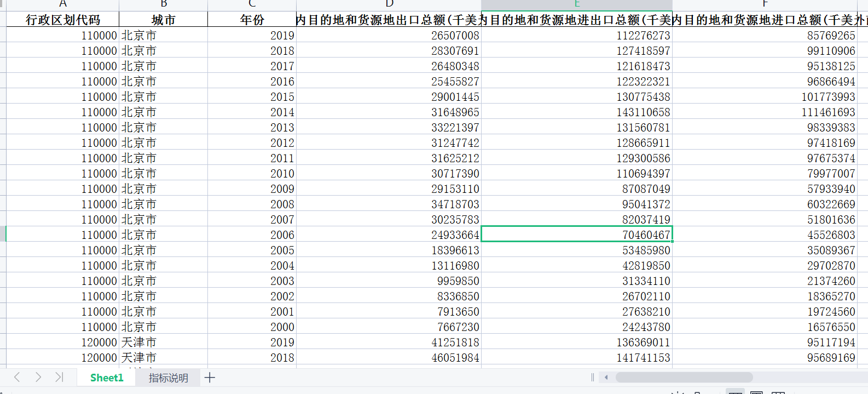Select cell with value 33221397
This screenshot has height=394, width=868.
click(389, 127)
